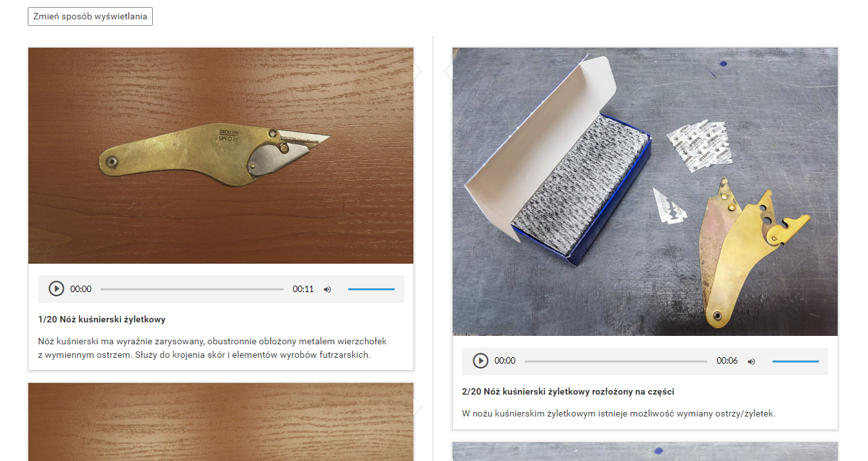Screen dimensions: 868x461
Task: Click the description about wymiany ostrzy/żyletek
Action: point(618,413)
